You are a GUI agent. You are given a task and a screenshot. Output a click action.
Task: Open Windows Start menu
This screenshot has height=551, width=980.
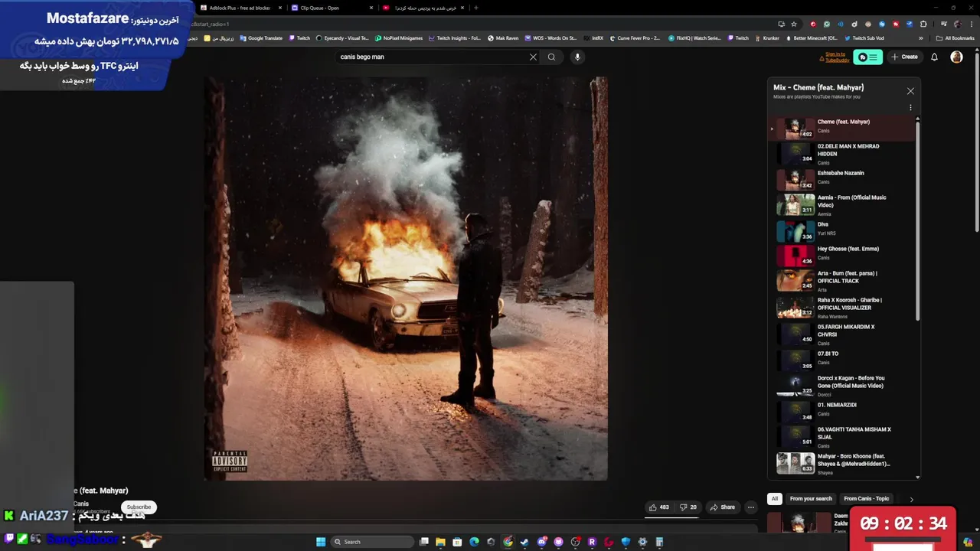pyautogui.click(x=321, y=542)
